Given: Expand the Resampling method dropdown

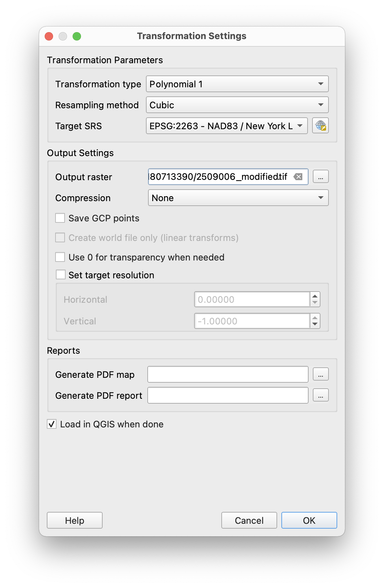Looking at the screenshot, I should 237,105.
